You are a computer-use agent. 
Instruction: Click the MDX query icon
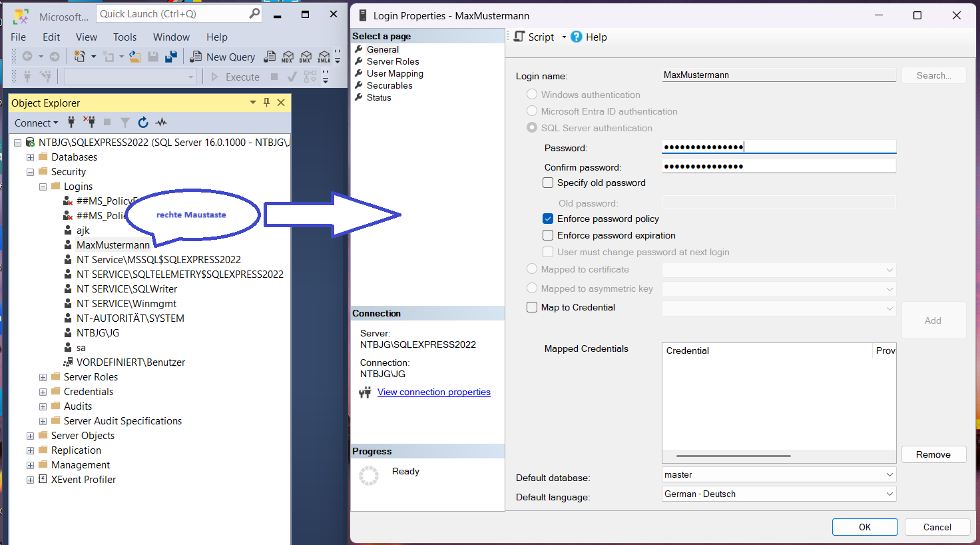tap(288, 57)
